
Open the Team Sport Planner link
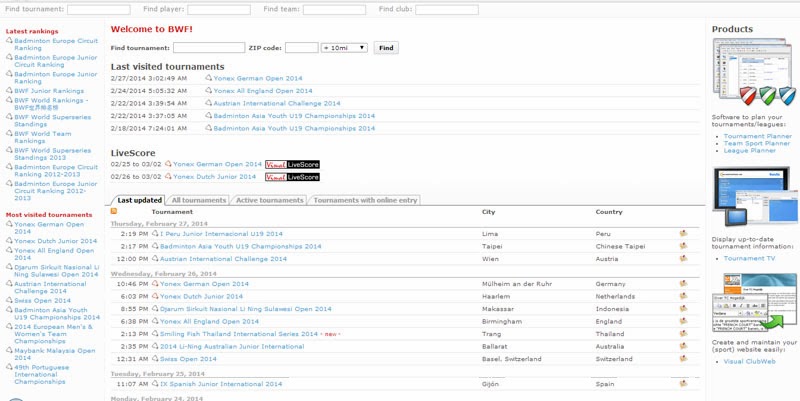tap(757, 143)
